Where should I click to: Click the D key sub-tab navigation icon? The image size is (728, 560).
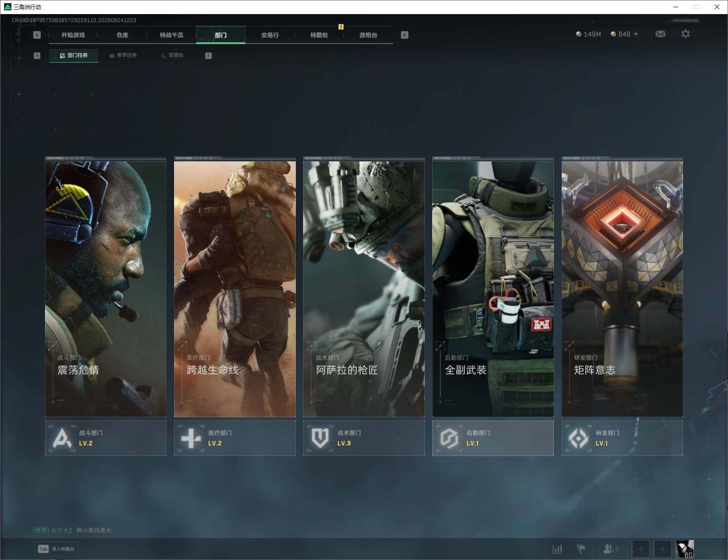(x=208, y=55)
